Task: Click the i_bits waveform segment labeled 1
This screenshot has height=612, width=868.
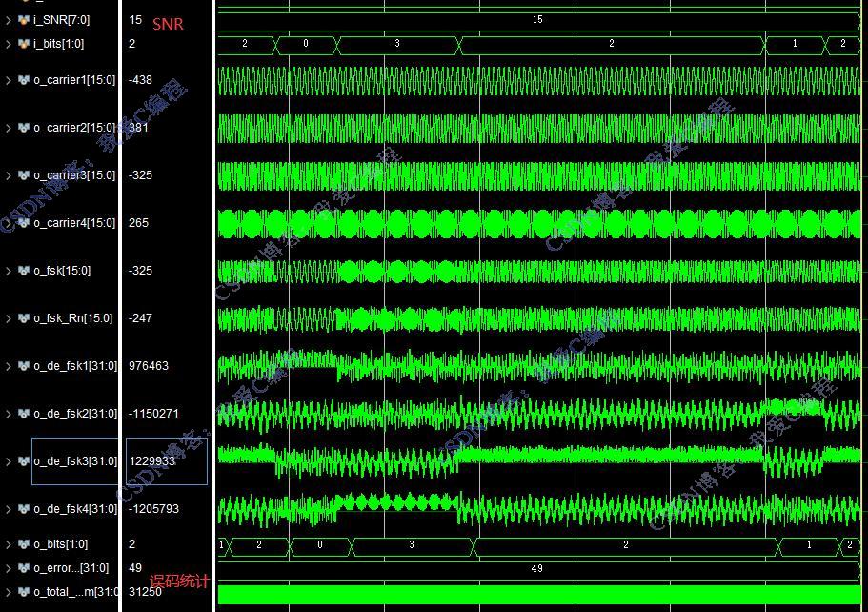Action: (x=795, y=44)
